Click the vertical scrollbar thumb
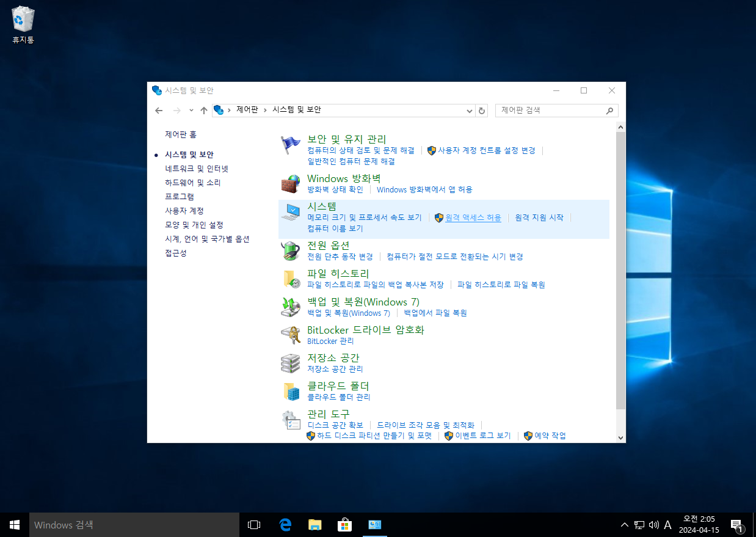This screenshot has height=537, width=756. (620, 271)
